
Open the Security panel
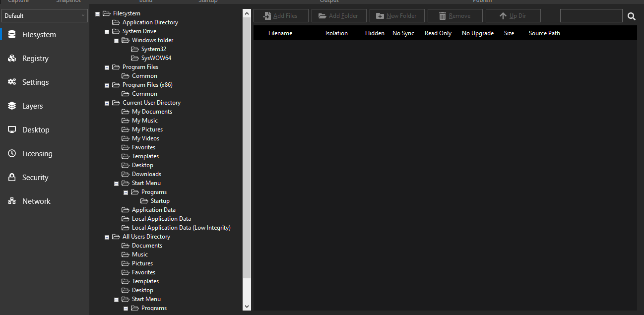point(35,177)
